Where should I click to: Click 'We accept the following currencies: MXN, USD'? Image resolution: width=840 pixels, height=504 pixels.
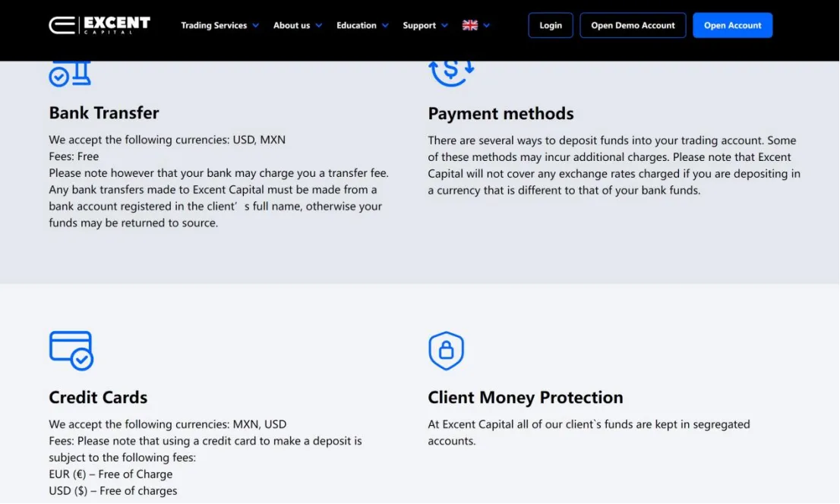pyautogui.click(x=168, y=424)
